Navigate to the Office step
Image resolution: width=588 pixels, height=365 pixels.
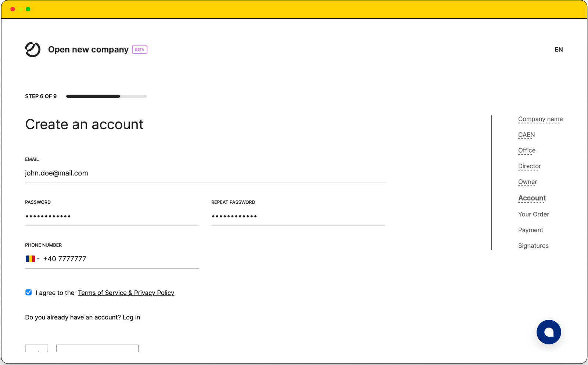(527, 151)
